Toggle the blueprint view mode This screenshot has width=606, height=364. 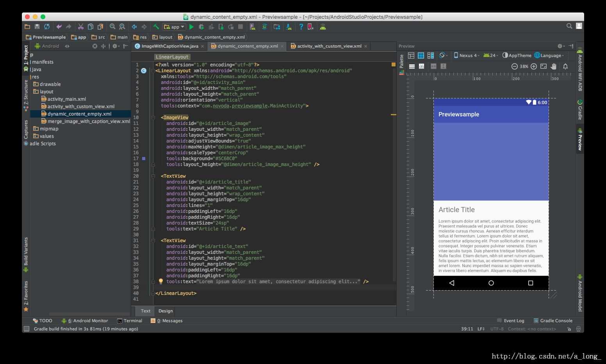[421, 55]
